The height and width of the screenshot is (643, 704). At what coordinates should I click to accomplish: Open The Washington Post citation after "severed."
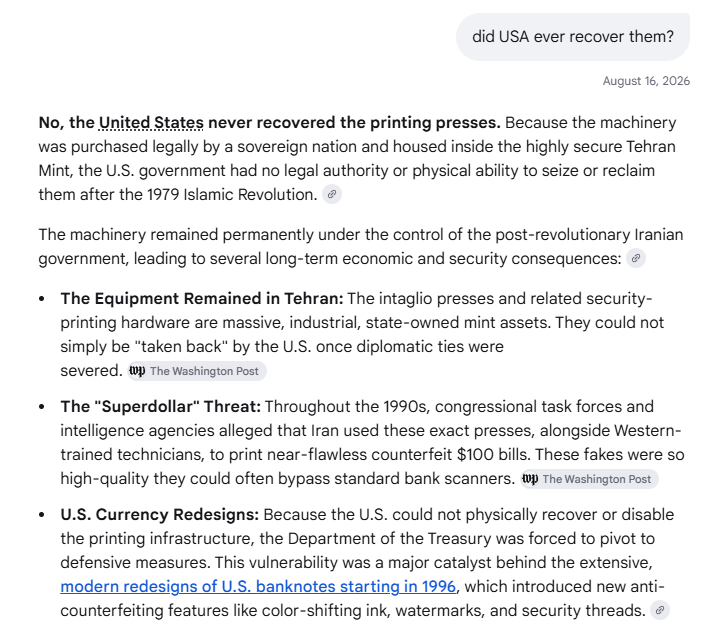(197, 371)
